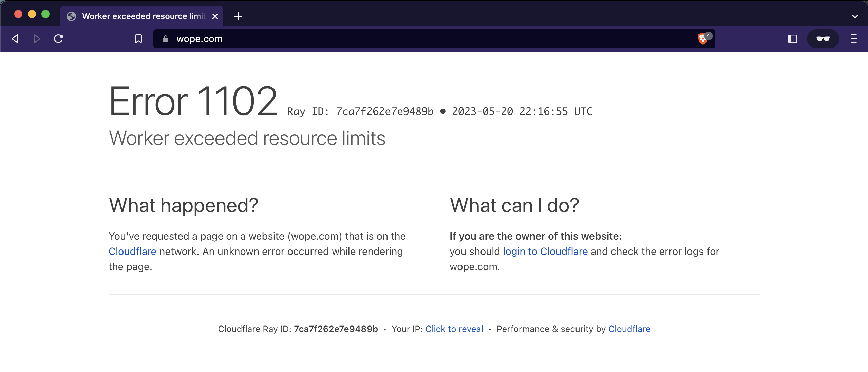Click the Brave Rewards icon

[x=823, y=39]
